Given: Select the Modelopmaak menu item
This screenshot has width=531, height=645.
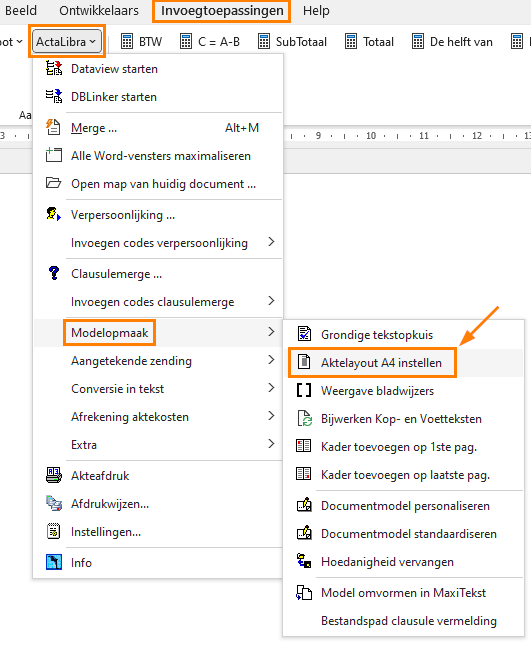Looking at the screenshot, I should (158, 332).
